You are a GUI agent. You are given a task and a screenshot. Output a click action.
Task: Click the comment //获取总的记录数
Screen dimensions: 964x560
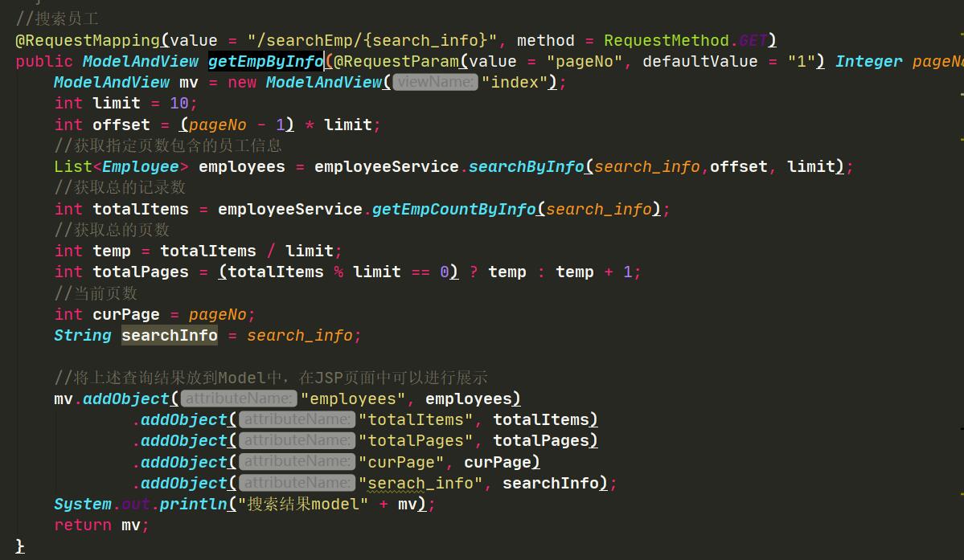120,187
